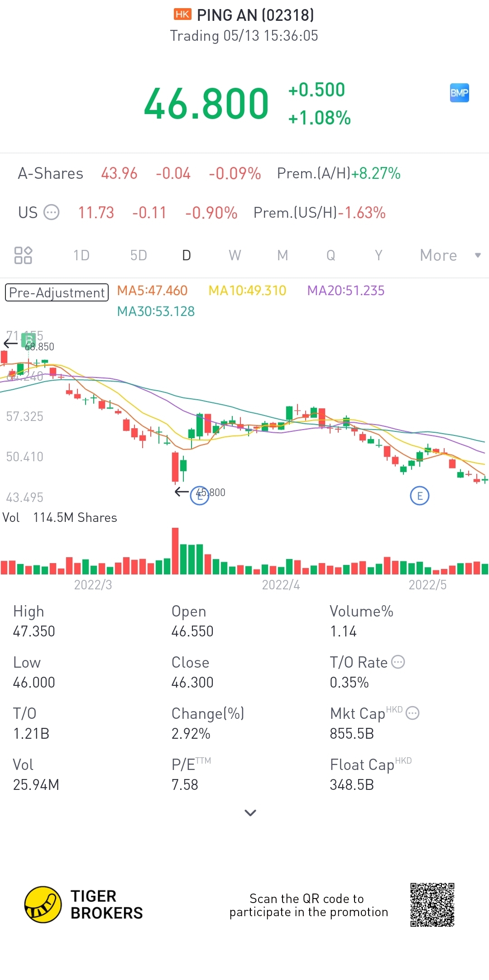
Task: Tap the MA5:47.460 indicator label
Action: [x=152, y=290]
